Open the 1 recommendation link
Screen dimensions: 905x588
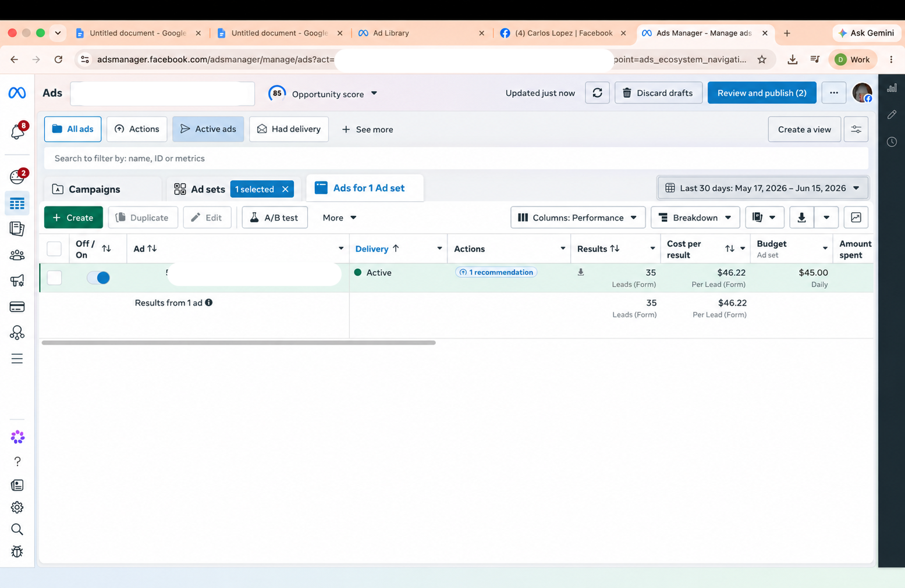click(x=496, y=272)
